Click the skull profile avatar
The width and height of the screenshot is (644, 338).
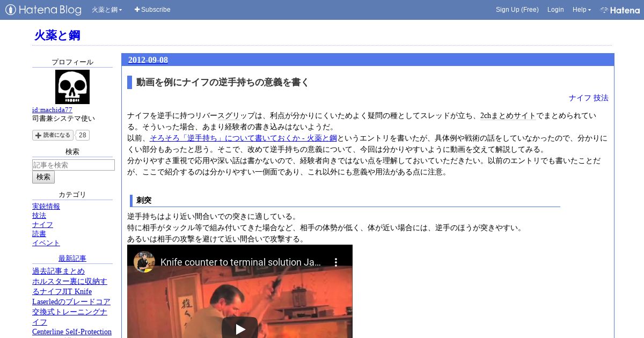pos(72,87)
